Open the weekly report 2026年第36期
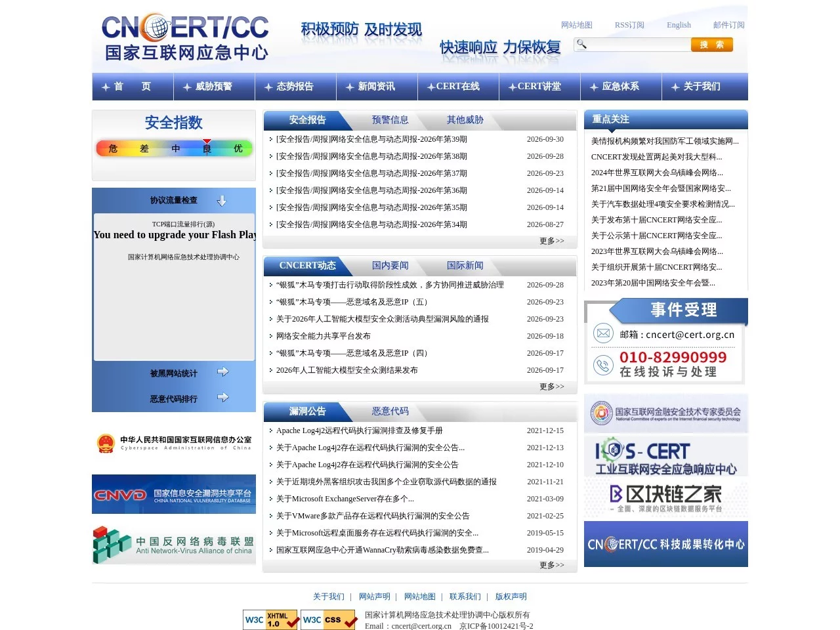This screenshot has height=630, width=840. (x=371, y=190)
